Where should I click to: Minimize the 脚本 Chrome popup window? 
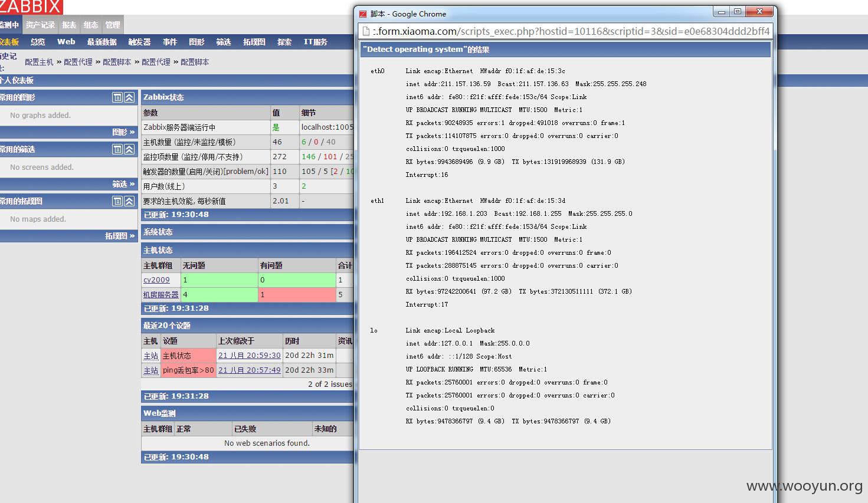tap(721, 11)
